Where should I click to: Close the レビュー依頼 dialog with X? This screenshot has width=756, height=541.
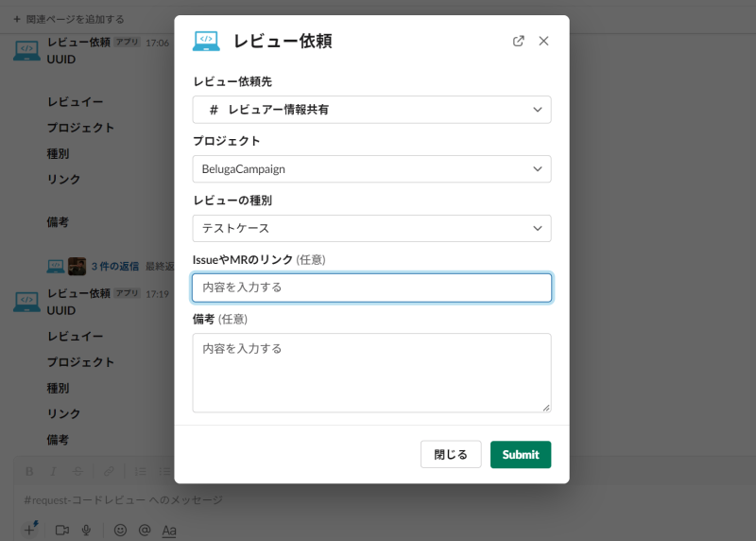pyautogui.click(x=543, y=41)
